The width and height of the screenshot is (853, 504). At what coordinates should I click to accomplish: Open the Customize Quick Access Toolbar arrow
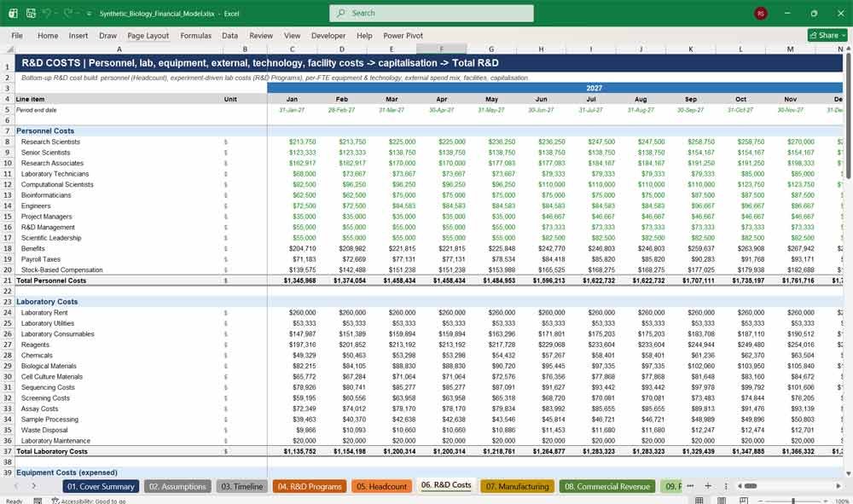click(x=89, y=14)
